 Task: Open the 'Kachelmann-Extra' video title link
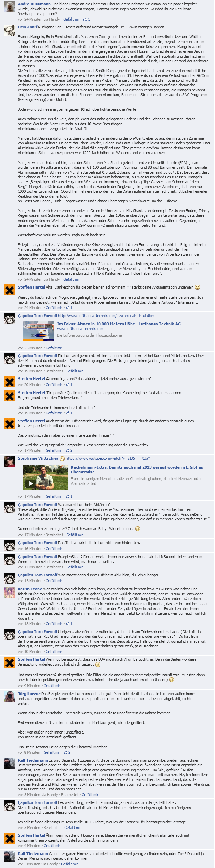pyautogui.click(x=137, y=470)
